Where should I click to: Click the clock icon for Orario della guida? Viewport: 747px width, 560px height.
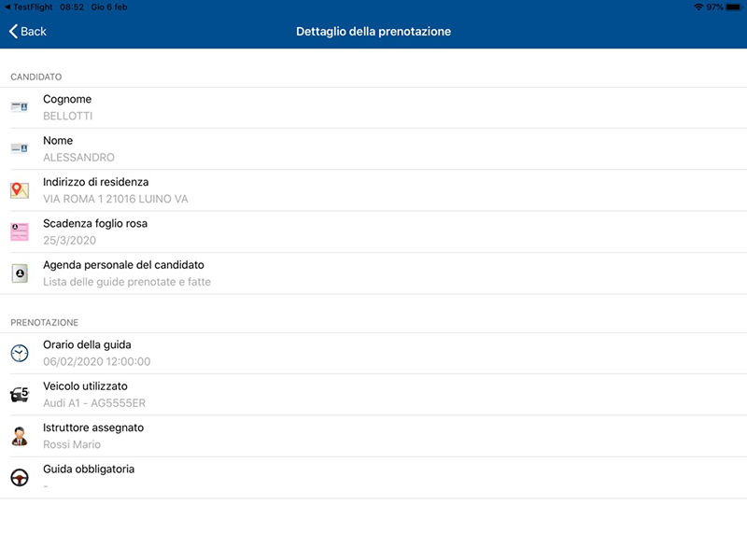coord(20,353)
